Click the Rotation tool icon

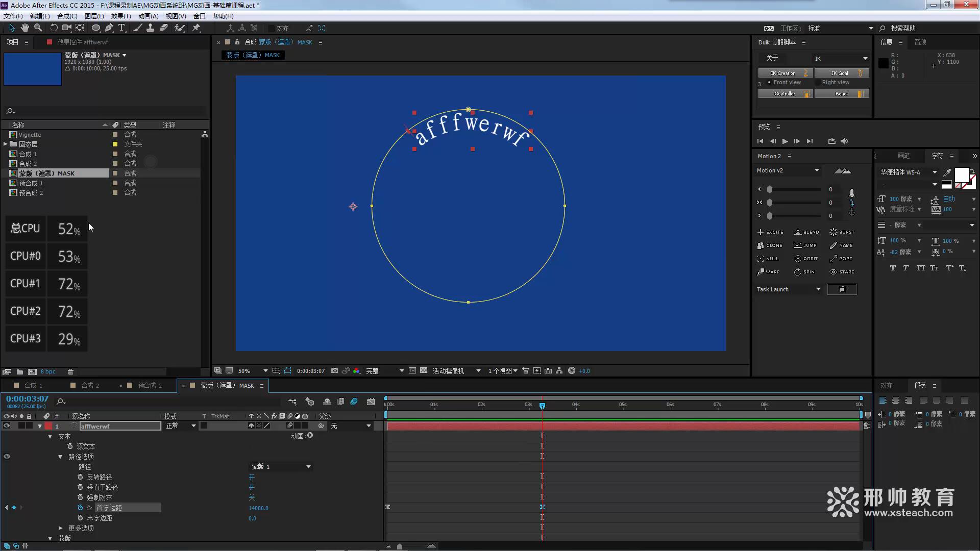[54, 28]
